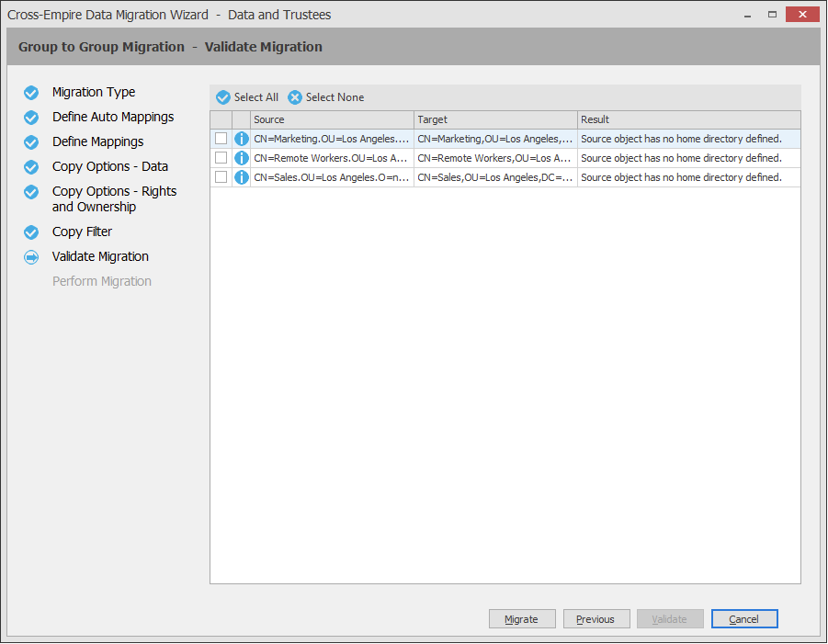Minimize the wizard window

(747, 15)
